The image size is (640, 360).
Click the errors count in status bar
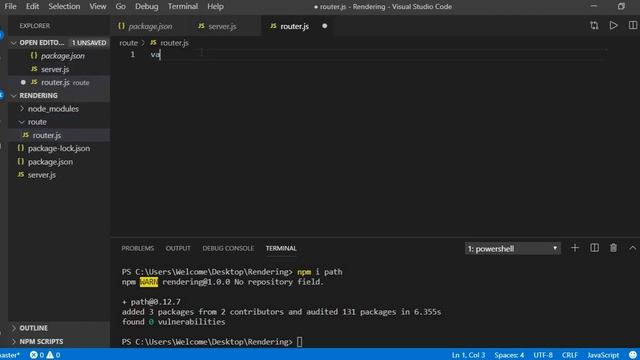click(x=37, y=355)
